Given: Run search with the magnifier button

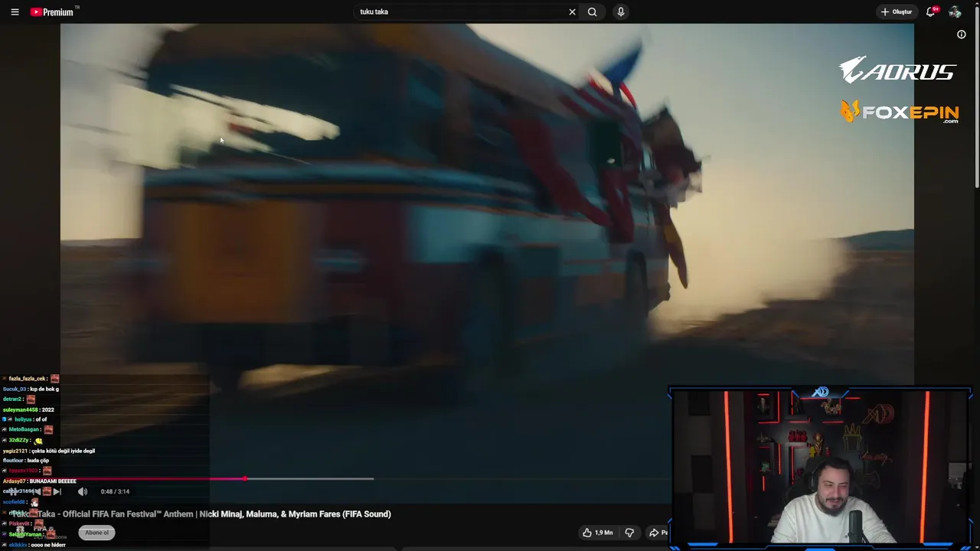Looking at the screenshot, I should [592, 11].
